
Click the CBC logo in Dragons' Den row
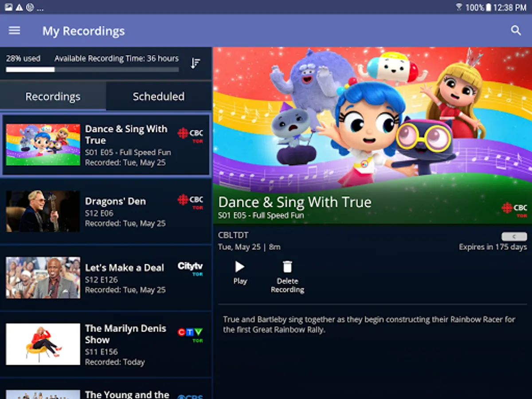coord(191,201)
